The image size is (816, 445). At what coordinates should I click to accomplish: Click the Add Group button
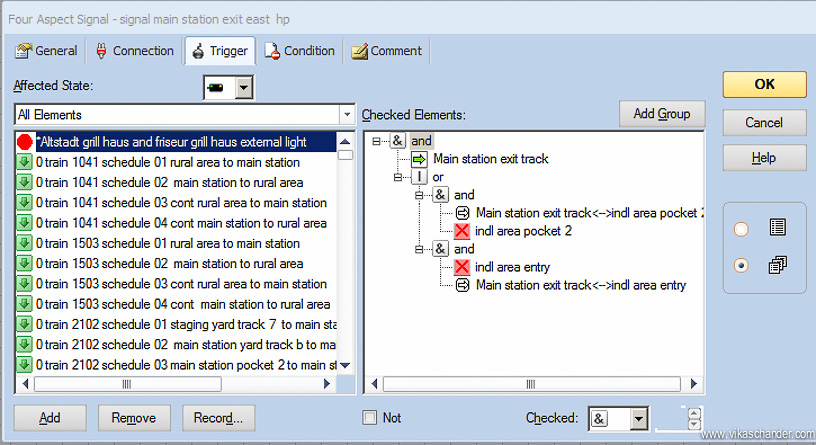point(661,113)
